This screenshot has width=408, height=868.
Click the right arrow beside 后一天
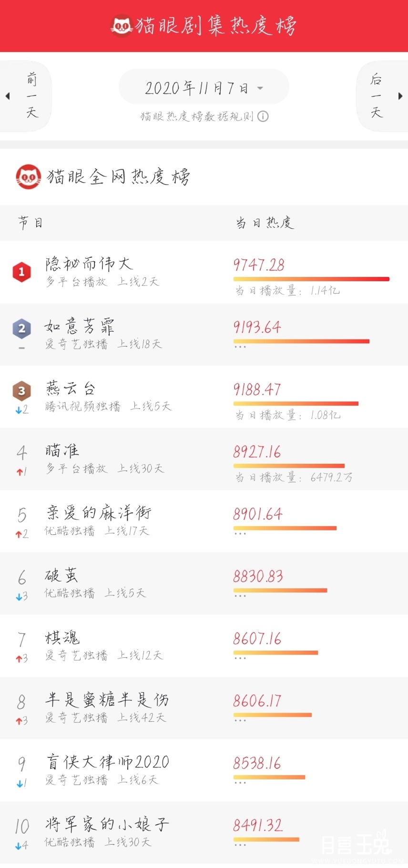pyautogui.click(x=400, y=96)
